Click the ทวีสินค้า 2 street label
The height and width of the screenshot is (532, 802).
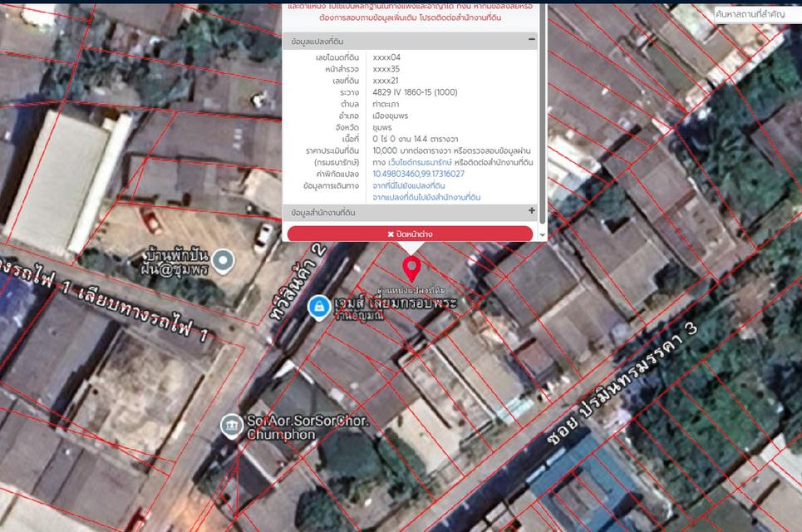[x=298, y=282]
